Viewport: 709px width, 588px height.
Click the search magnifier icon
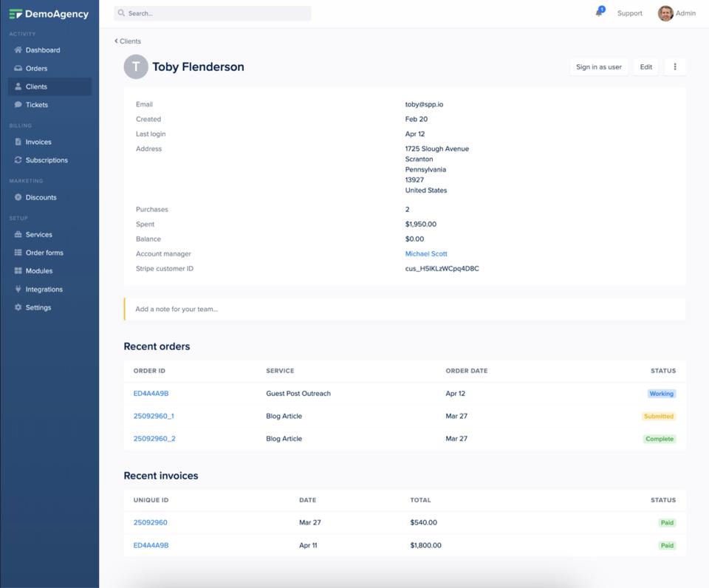click(x=121, y=13)
